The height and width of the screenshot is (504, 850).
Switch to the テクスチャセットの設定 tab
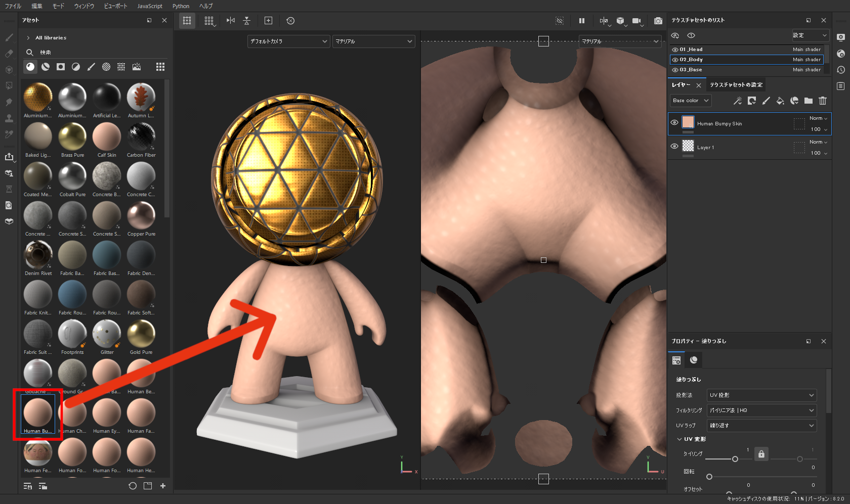click(736, 84)
